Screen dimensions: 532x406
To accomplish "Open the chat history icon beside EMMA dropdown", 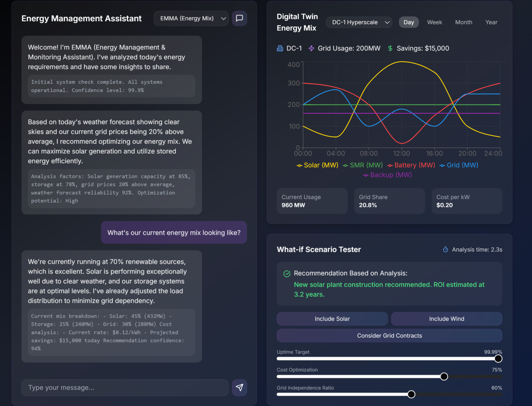I will click(239, 18).
